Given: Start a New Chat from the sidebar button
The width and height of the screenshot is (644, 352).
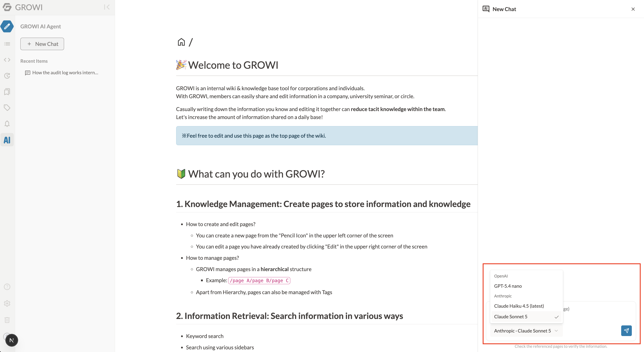Looking at the screenshot, I should pos(42,44).
